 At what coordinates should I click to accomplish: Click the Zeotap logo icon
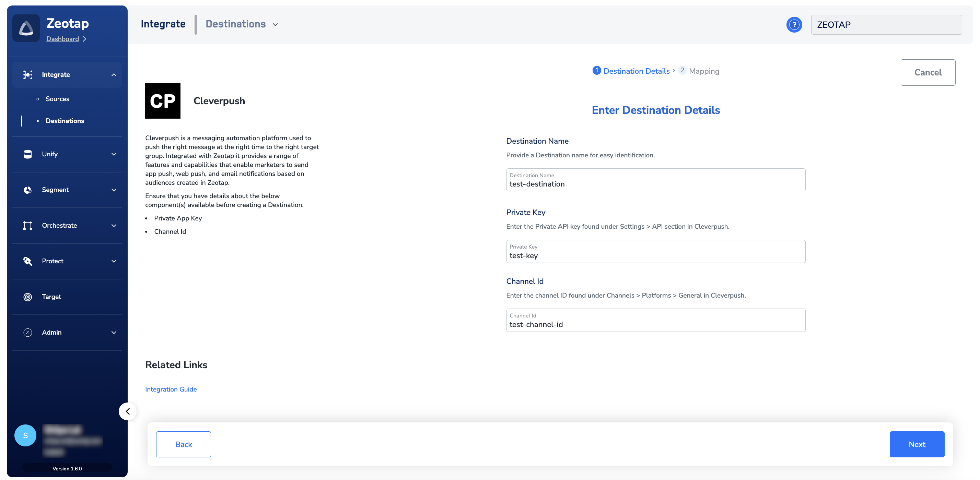(x=26, y=28)
